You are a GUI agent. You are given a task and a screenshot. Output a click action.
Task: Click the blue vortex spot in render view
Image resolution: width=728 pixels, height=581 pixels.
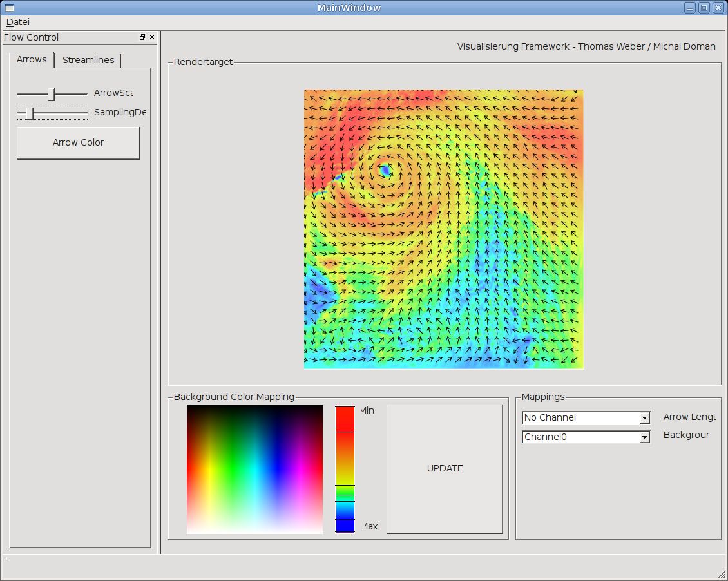pos(385,170)
